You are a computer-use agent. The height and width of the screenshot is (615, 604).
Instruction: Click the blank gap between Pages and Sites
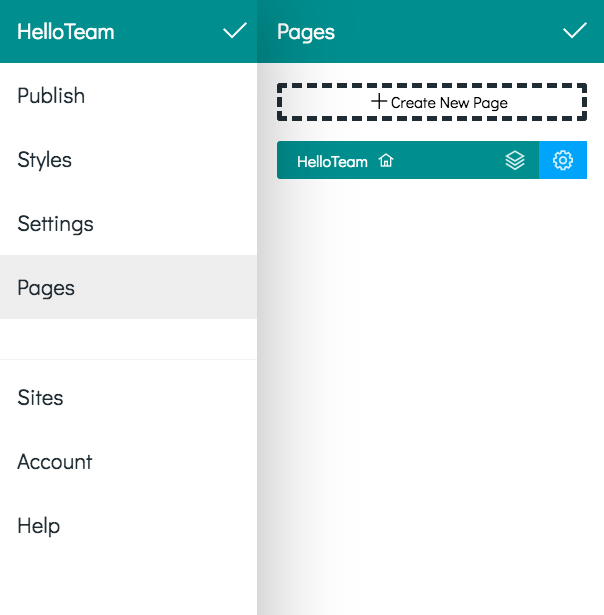(x=128, y=339)
